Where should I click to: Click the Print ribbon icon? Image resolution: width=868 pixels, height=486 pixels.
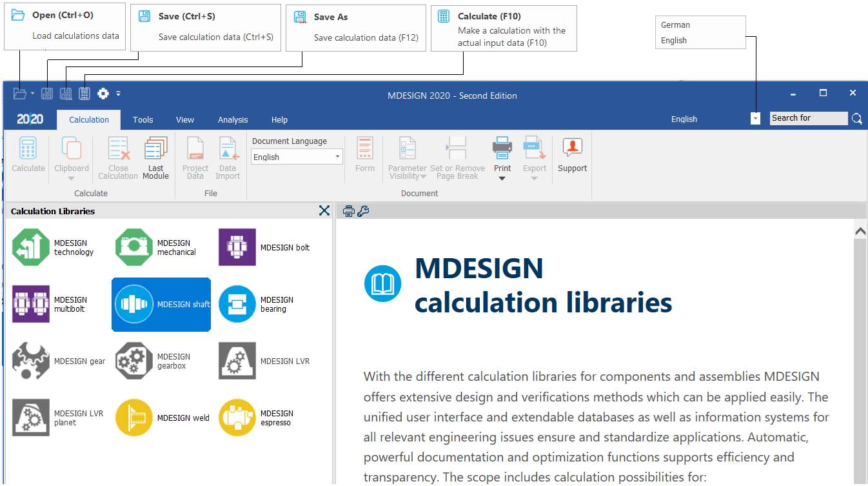pyautogui.click(x=502, y=148)
